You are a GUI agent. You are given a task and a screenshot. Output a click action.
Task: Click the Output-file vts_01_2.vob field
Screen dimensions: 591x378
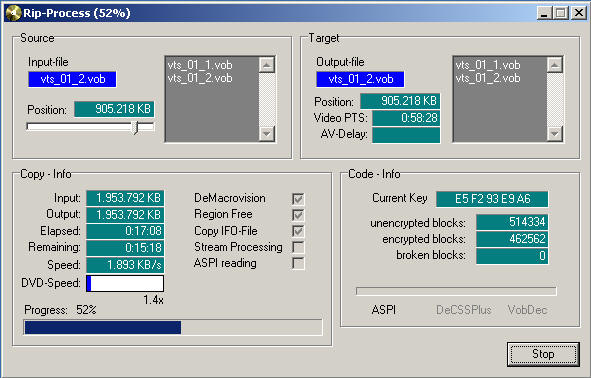[360, 79]
